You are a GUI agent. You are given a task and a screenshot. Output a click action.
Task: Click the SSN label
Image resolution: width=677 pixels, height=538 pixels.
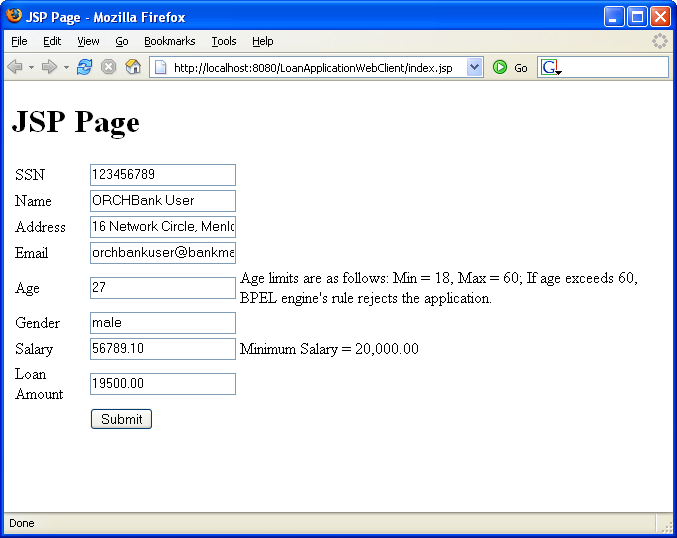click(x=30, y=175)
